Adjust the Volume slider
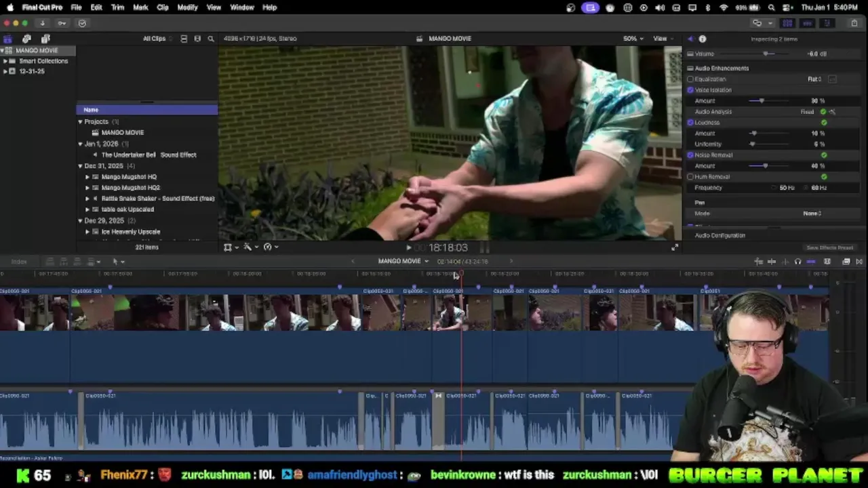 point(766,54)
